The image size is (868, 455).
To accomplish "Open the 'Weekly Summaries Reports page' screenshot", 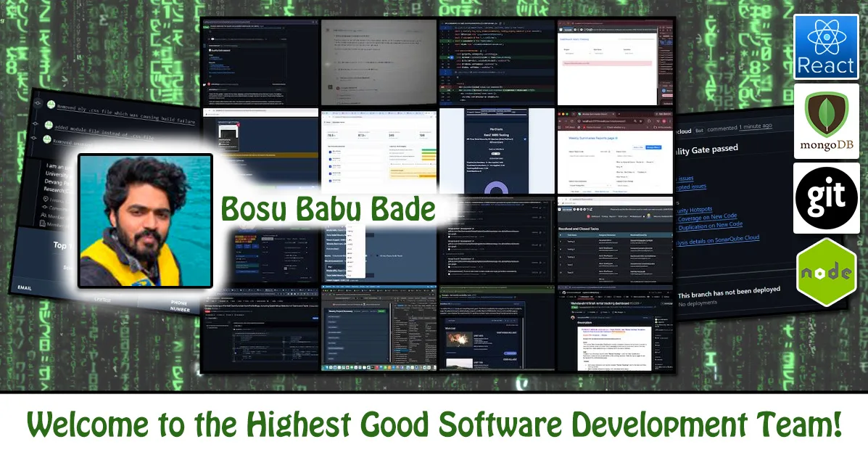I will (x=615, y=151).
